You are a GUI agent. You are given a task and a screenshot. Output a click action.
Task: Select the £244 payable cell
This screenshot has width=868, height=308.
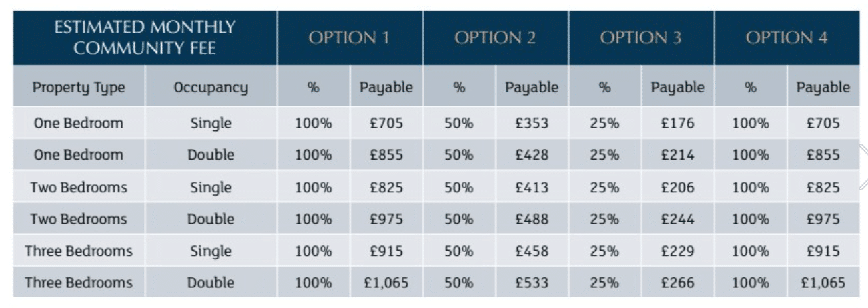[677, 219]
